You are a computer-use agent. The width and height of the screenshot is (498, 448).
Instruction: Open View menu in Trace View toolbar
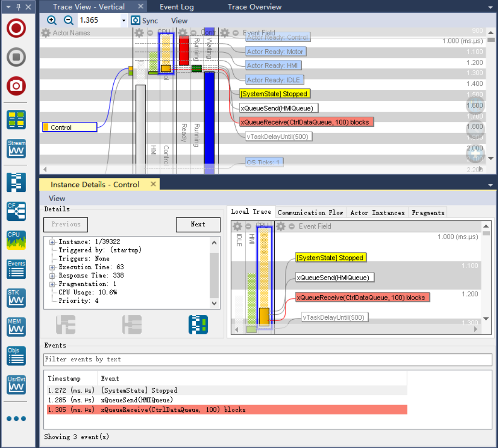coord(179,21)
